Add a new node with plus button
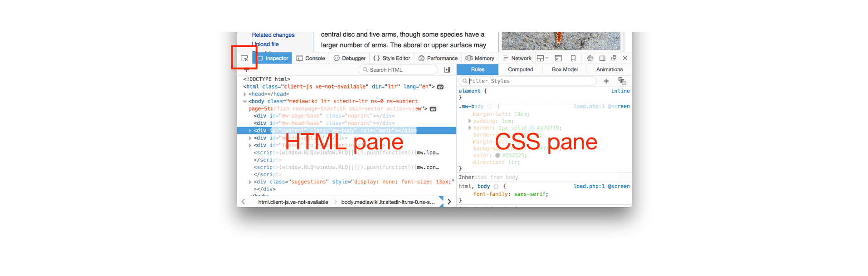Viewport: 868px width, 276px height. pos(246,70)
